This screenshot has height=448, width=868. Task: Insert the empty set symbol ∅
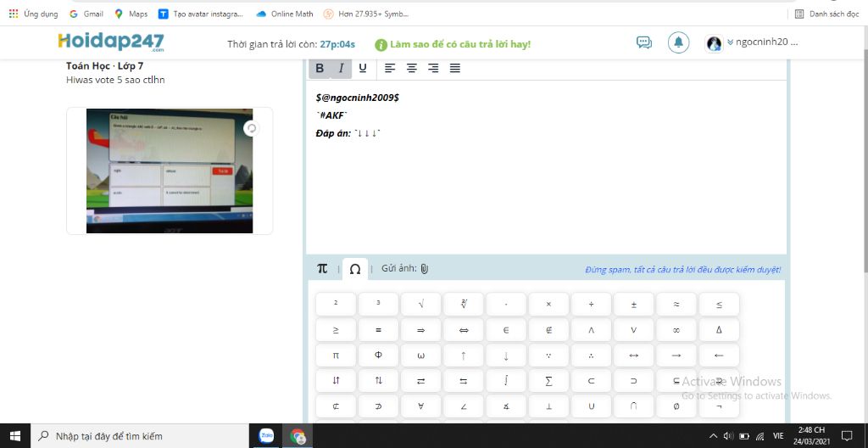pos(676,406)
